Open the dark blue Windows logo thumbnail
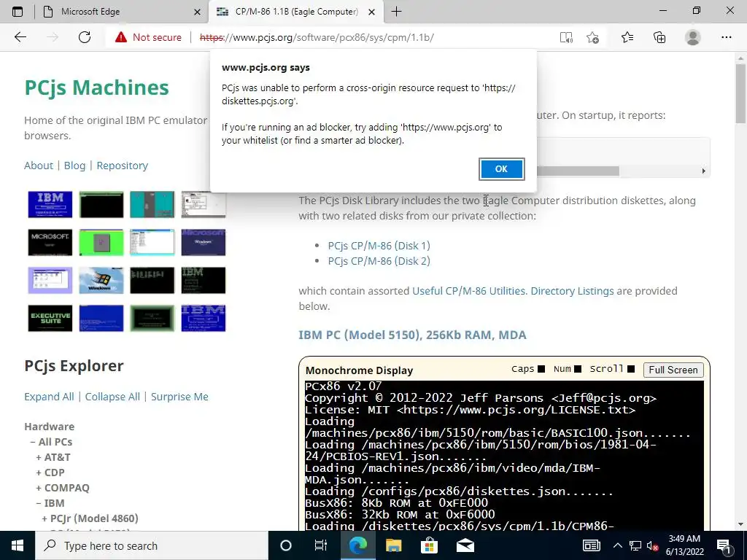 (x=204, y=242)
